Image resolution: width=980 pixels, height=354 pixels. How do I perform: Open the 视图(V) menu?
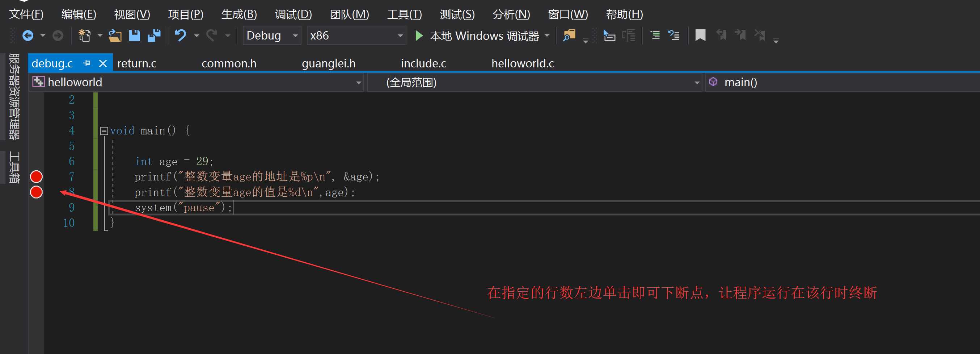tap(132, 14)
